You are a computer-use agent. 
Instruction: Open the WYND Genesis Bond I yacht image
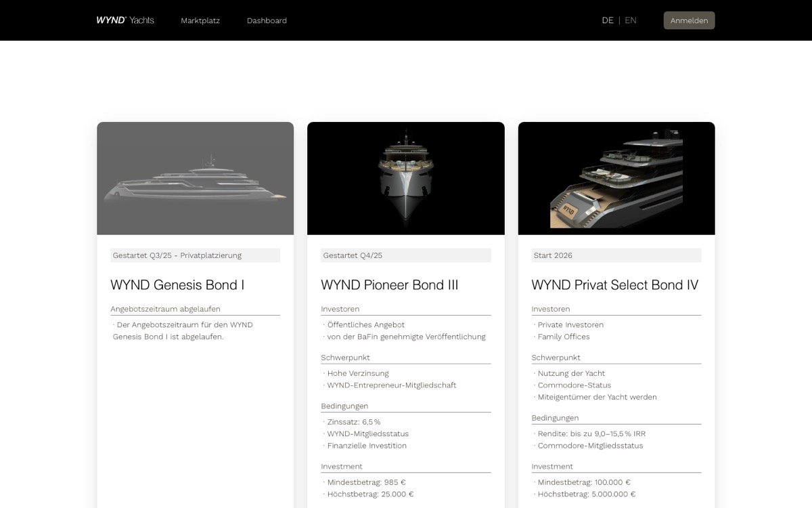[196, 178]
